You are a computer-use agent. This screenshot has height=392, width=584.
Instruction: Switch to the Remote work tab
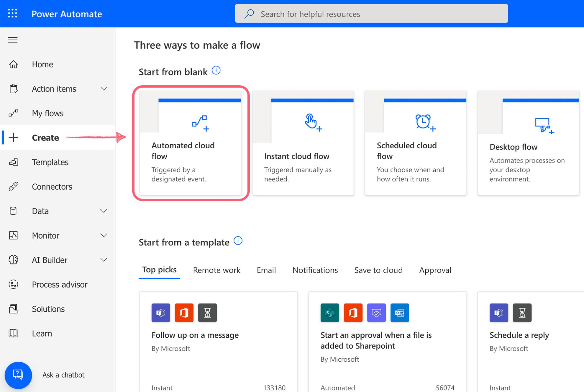pos(216,270)
